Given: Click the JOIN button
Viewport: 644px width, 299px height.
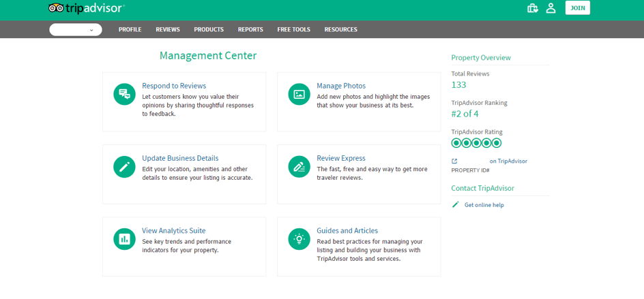Looking at the screenshot, I should (x=577, y=7).
